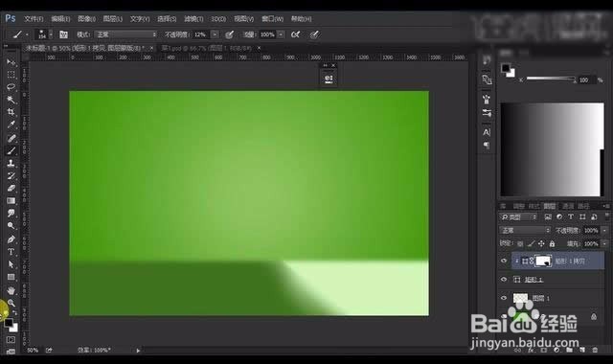Screen dimensions: 613x364
Task: Open the tool preset picker arrow
Action: point(27,34)
